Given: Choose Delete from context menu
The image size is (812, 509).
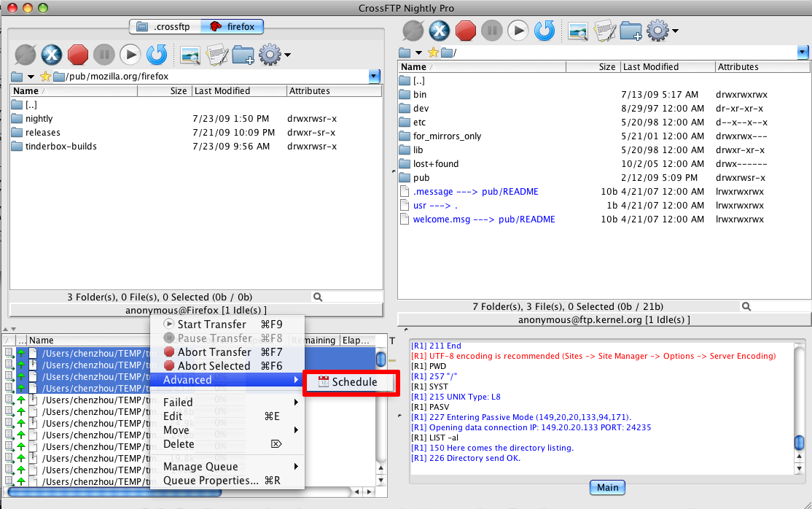Looking at the screenshot, I should pos(227,444).
